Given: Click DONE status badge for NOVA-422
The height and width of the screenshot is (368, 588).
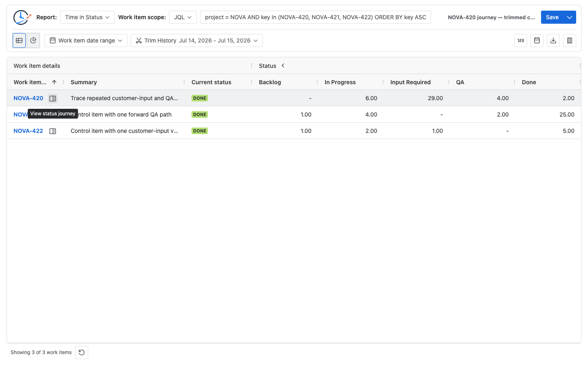Looking at the screenshot, I should tap(200, 131).
